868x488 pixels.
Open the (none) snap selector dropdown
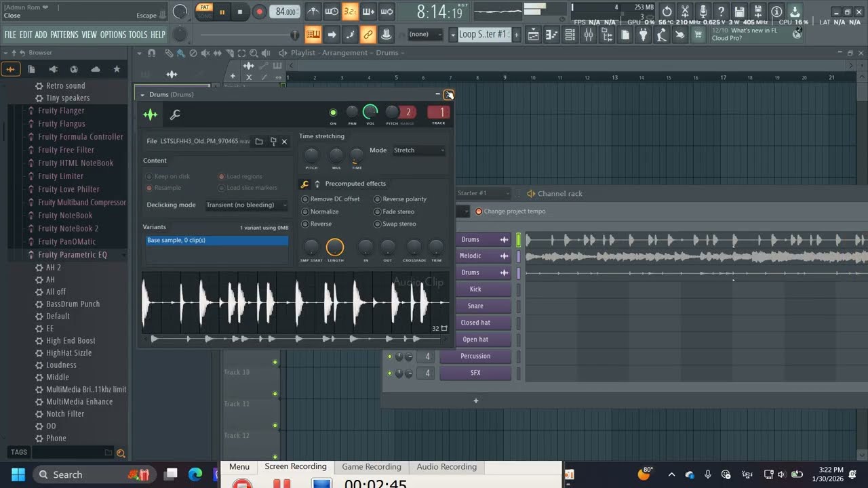[425, 35]
